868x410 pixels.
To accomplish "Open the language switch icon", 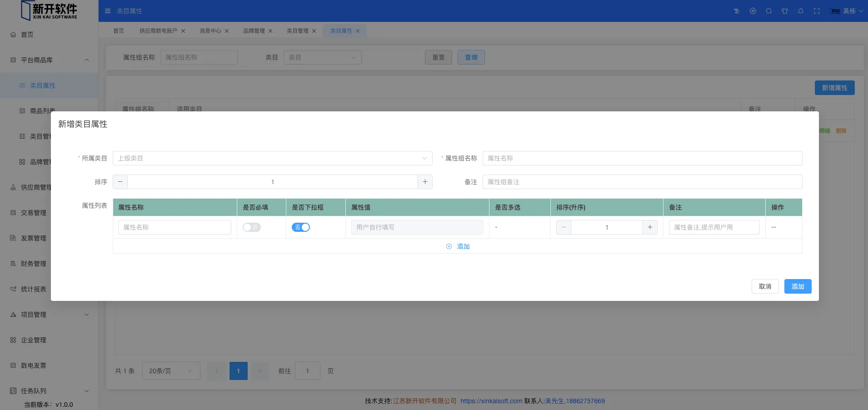I will click(x=753, y=11).
